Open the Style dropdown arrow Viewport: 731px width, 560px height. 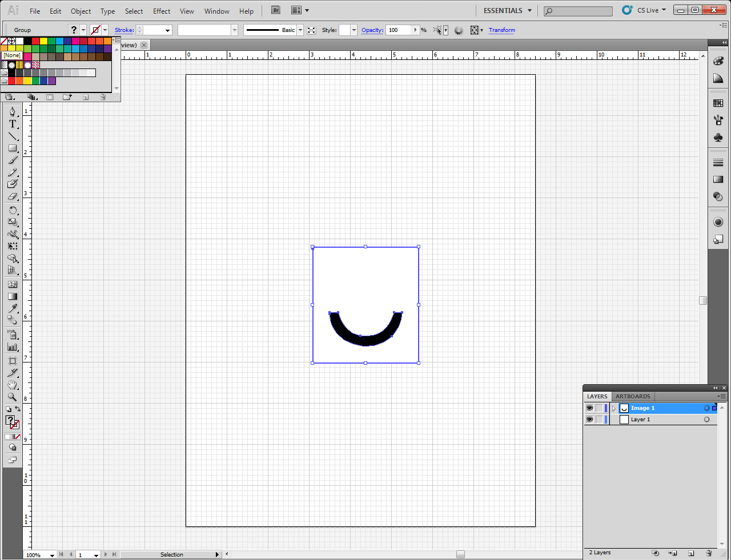354,30
